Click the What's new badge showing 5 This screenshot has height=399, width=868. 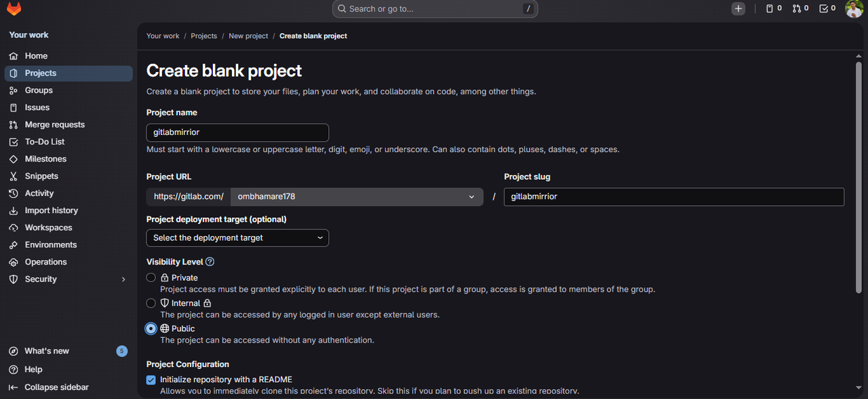pos(122,351)
